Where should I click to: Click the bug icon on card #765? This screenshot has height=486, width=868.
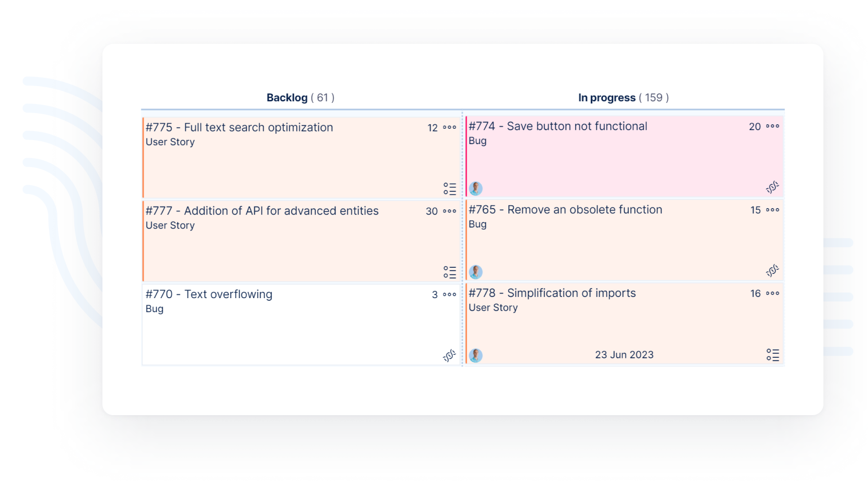pos(772,271)
